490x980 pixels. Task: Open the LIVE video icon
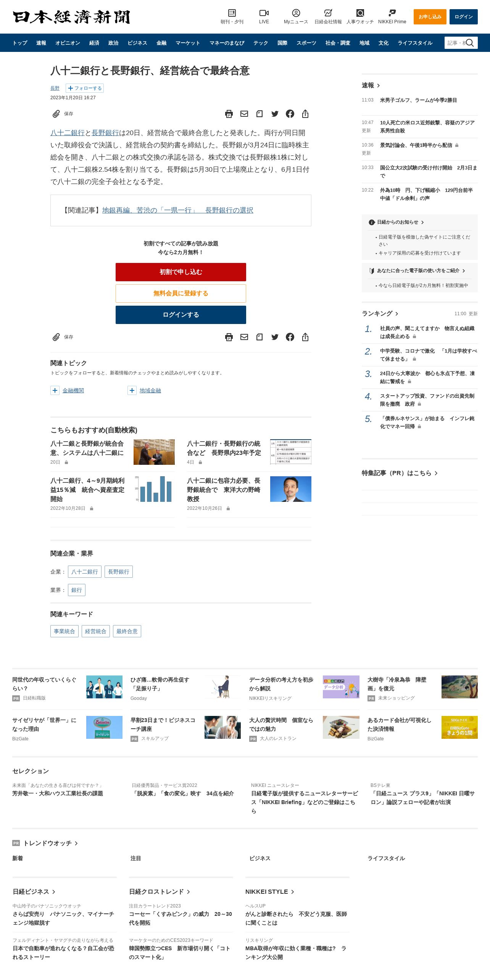(x=264, y=13)
